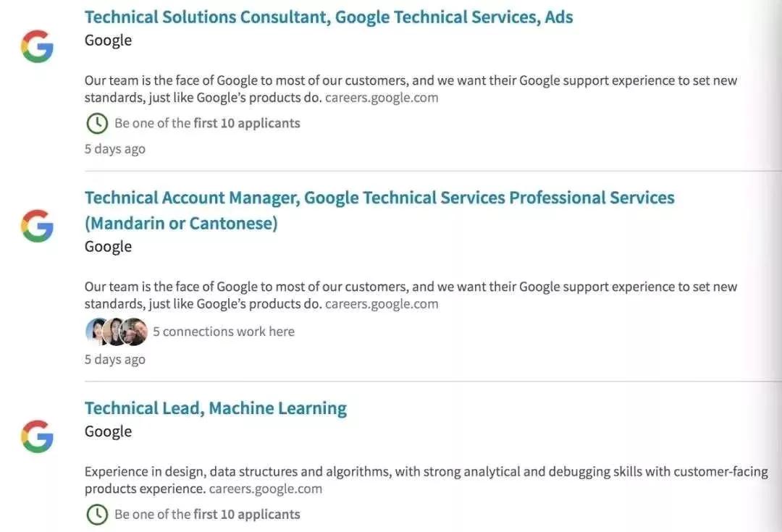The width and height of the screenshot is (782, 532).
Task: Select the leftmost connection avatar photo
Action: pyautogui.click(x=97, y=332)
